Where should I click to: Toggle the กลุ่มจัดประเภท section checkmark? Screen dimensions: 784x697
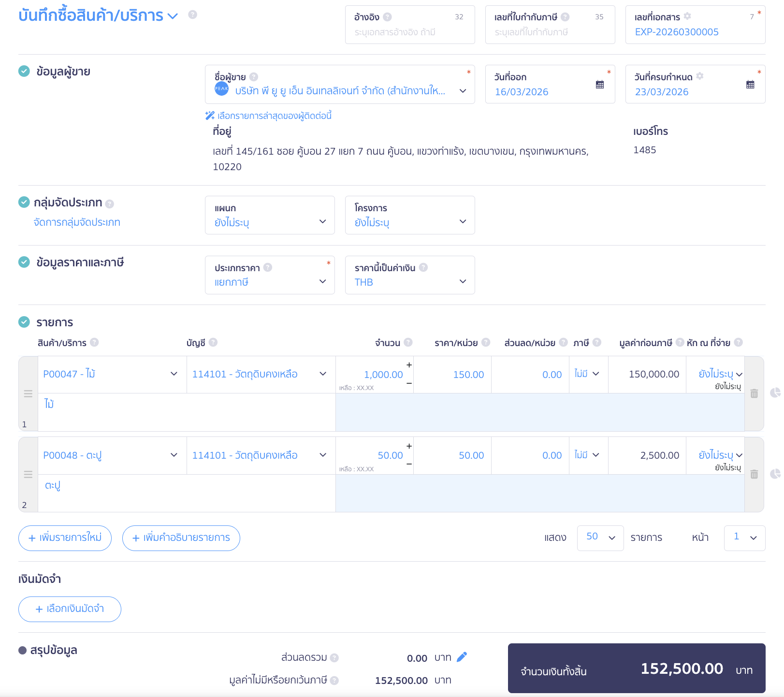point(24,202)
